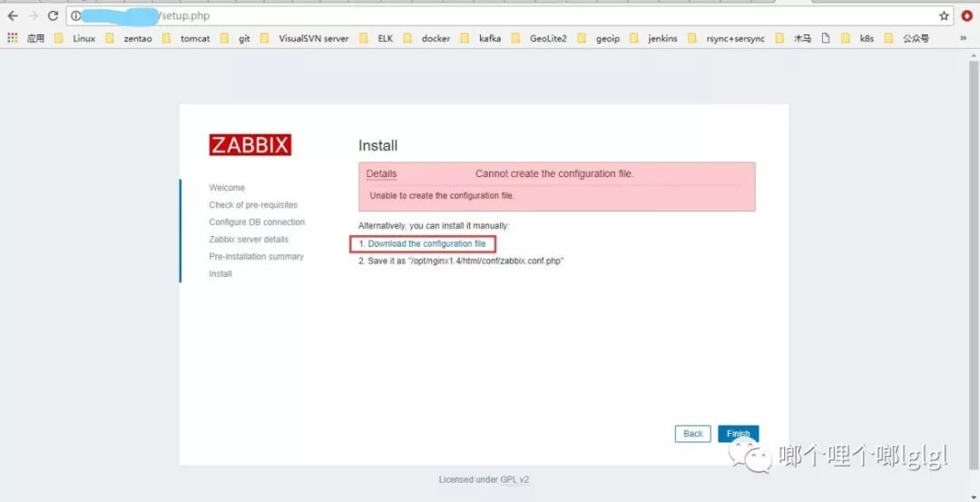980x502 pixels.
Task: Click the site info icon in address bar
Action: (x=75, y=16)
